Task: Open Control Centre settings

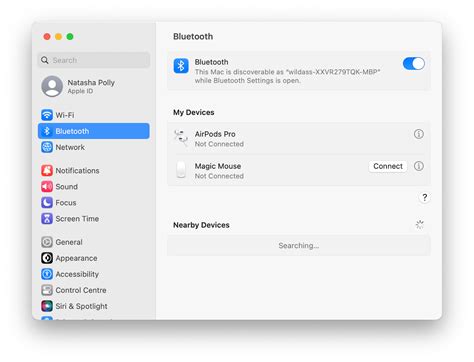Action: (94, 290)
